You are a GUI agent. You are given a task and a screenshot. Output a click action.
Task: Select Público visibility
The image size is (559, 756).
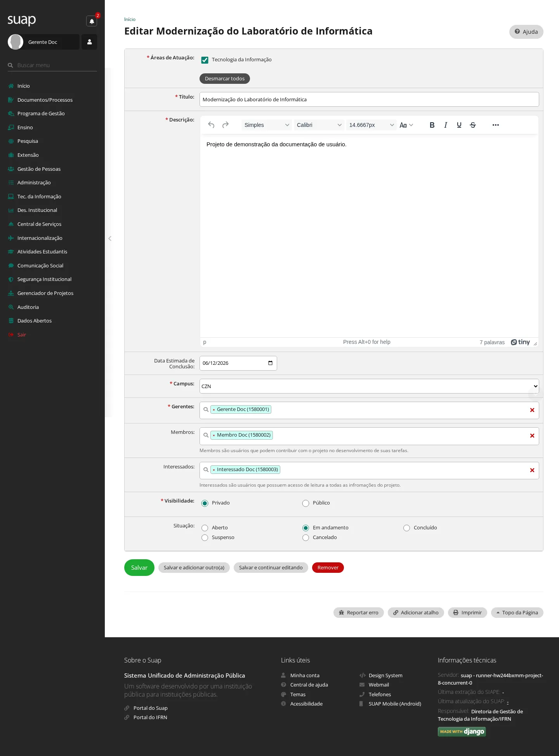[x=306, y=503]
